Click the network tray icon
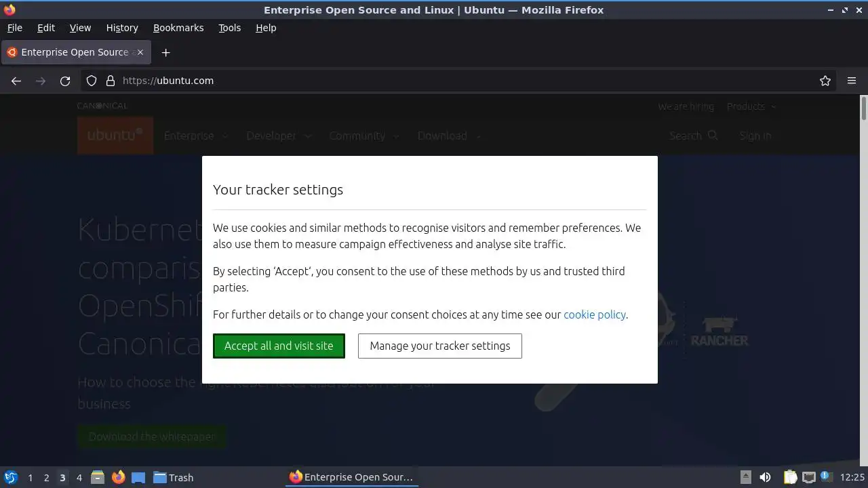Viewport: 868px width, 488px height. (x=808, y=477)
